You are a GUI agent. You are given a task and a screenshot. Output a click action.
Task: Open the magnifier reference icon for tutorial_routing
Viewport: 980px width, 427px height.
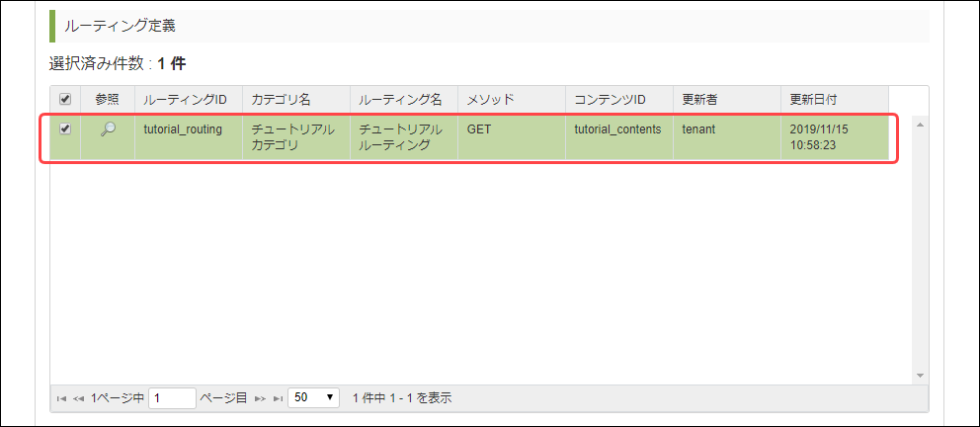pyautogui.click(x=108, y=129)
